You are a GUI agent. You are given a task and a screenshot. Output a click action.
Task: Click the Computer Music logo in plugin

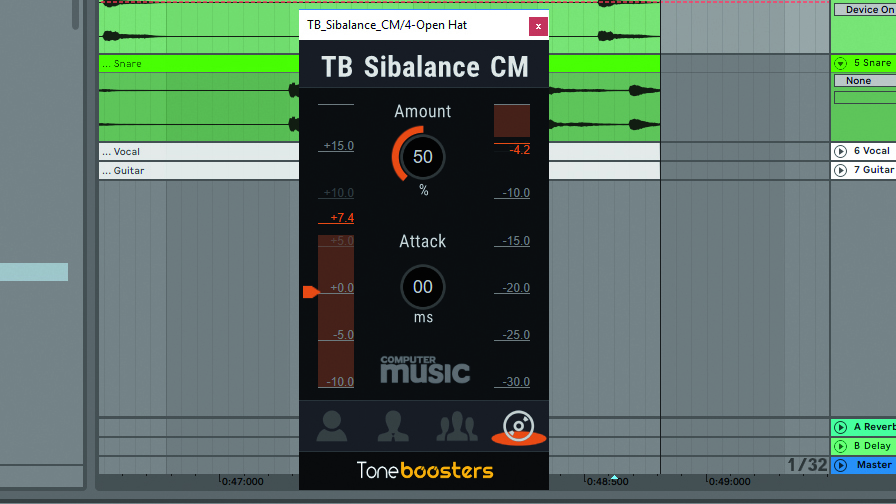(x=425, y=369)
